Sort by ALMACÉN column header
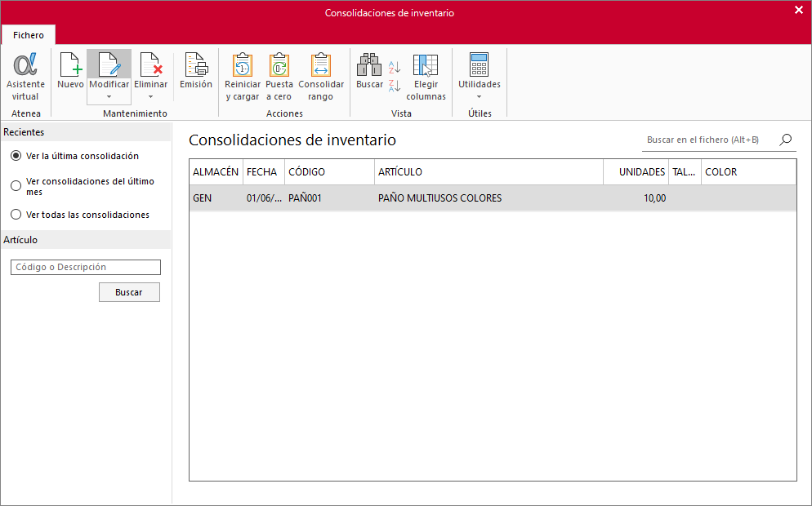The width and height of the screenshot is (812, 506). (x=216, y=171)
